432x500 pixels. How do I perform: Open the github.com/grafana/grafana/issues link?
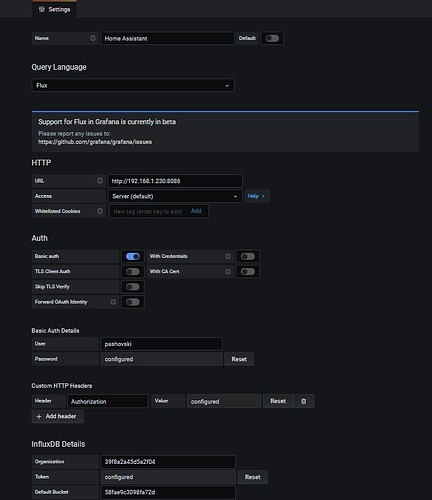[x=95, y=142]
